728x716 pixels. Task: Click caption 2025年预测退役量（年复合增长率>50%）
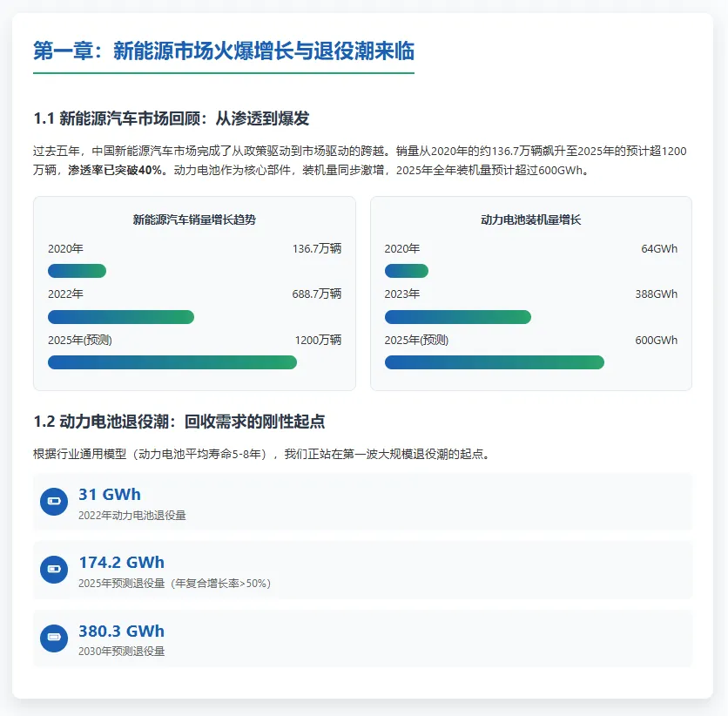174,584
